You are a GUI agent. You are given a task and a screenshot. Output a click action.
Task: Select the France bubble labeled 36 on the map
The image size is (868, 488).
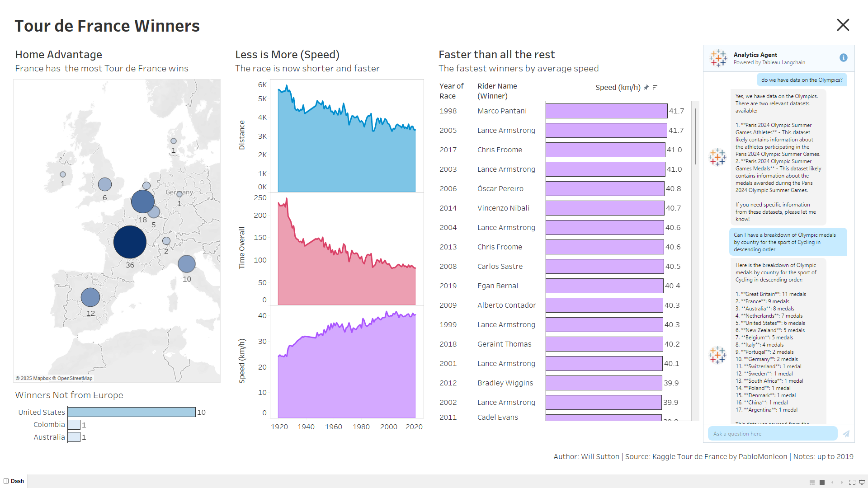130,242
